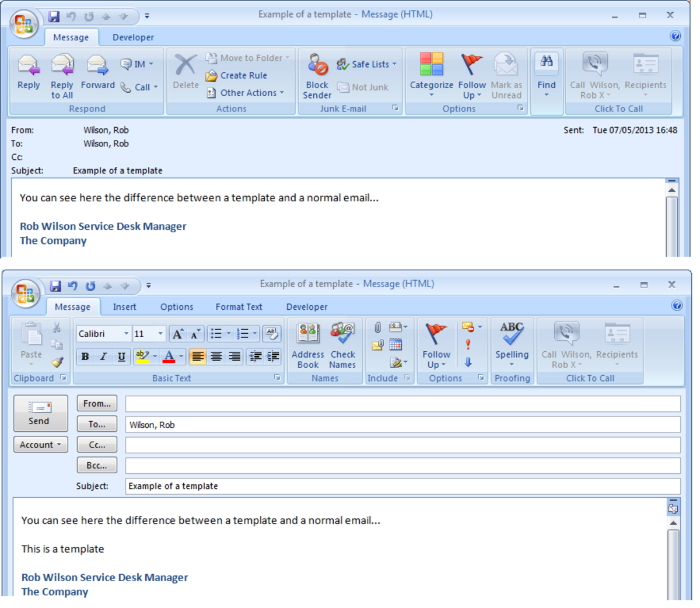This screenshot has height=608, width=700.
Task: Open the Address Book
Action: point(307,345)
